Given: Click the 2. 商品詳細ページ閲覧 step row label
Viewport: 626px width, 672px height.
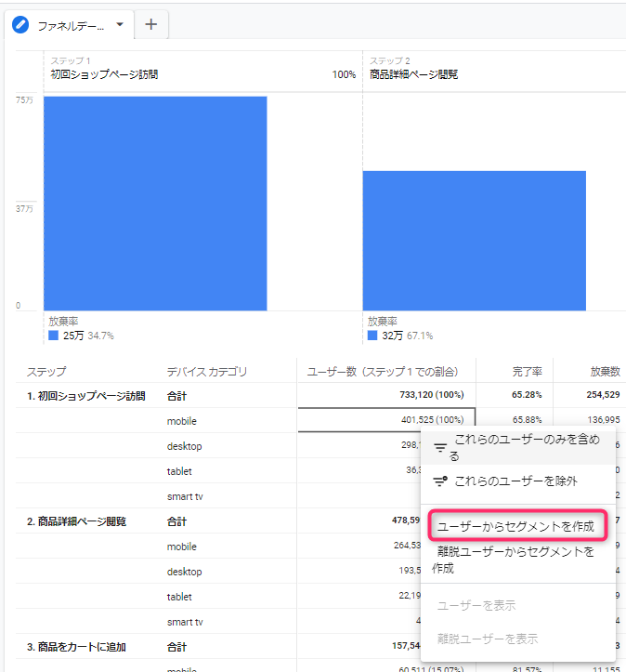Looking at the screenshot, I should tap(77, 521).
